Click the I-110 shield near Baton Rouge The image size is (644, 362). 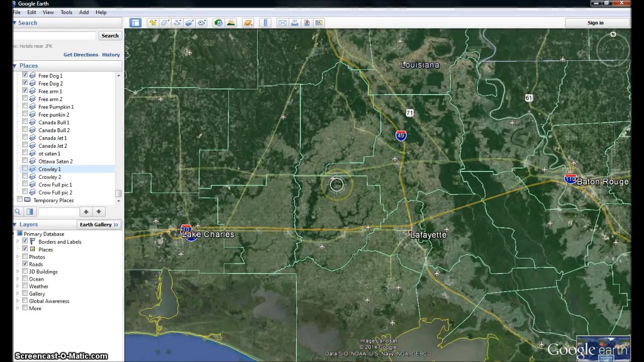tap(570, 179)
